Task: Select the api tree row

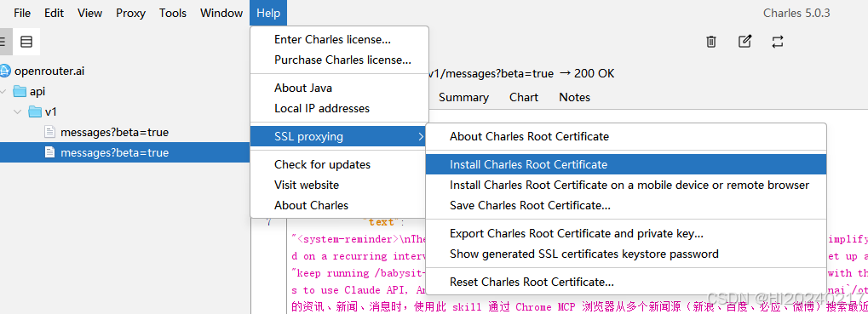Action: (x=125, y=91)
